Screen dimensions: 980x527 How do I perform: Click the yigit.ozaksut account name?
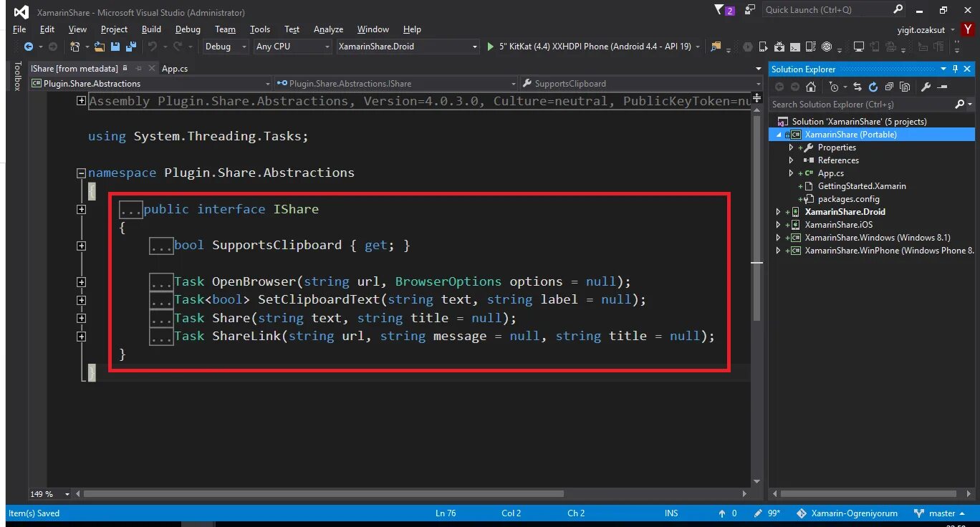[x=921, y=29]
